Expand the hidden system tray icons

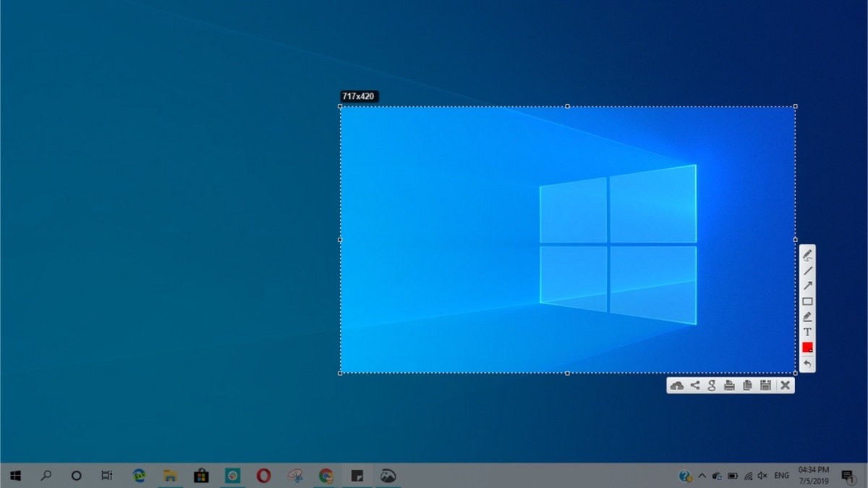[x=702, y=476]
